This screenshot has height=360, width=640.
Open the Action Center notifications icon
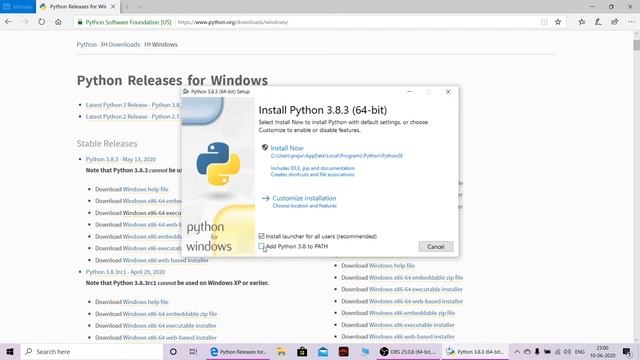(627, 351)
